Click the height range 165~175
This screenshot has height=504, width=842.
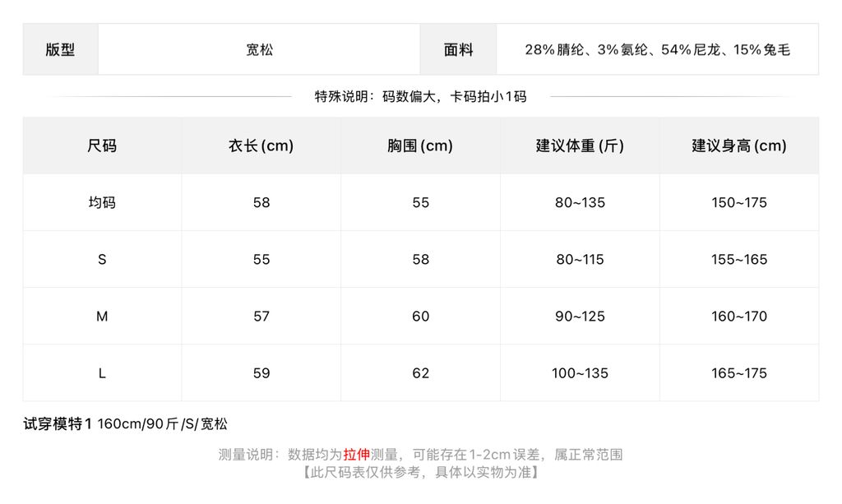[739, 373]
